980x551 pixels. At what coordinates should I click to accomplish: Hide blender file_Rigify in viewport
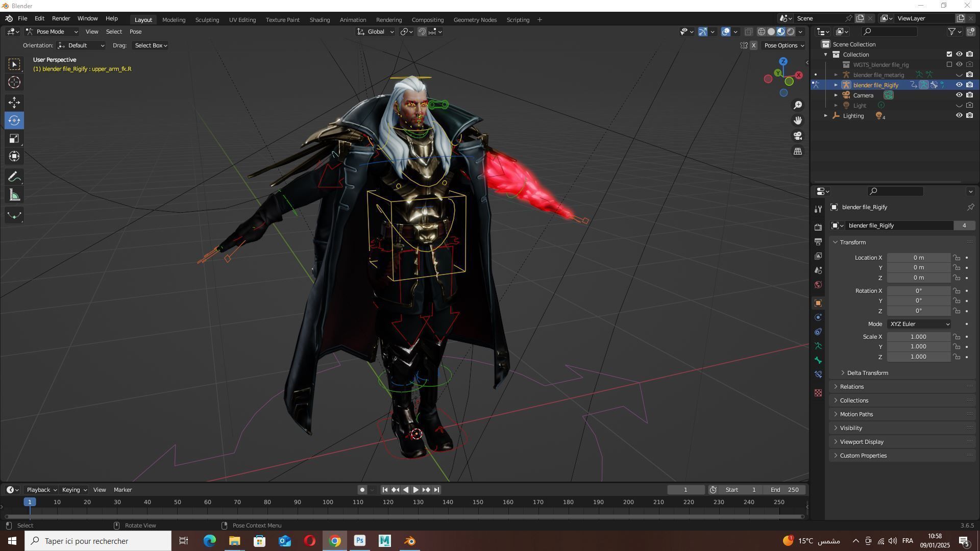pyautogui.click(x=959, y=85)
